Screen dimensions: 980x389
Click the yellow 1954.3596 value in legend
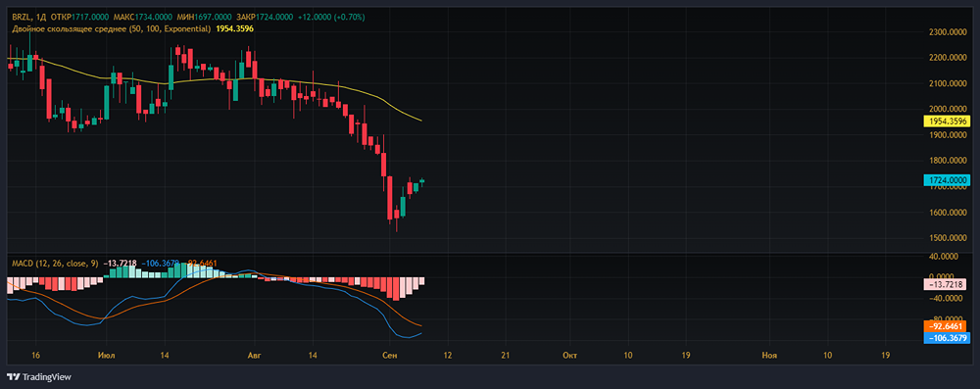pos(234,28)
